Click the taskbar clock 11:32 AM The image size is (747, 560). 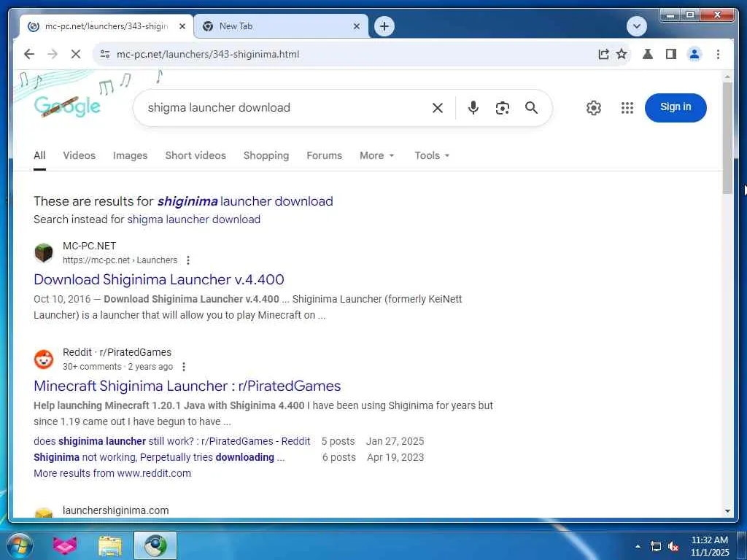point(709,540)
